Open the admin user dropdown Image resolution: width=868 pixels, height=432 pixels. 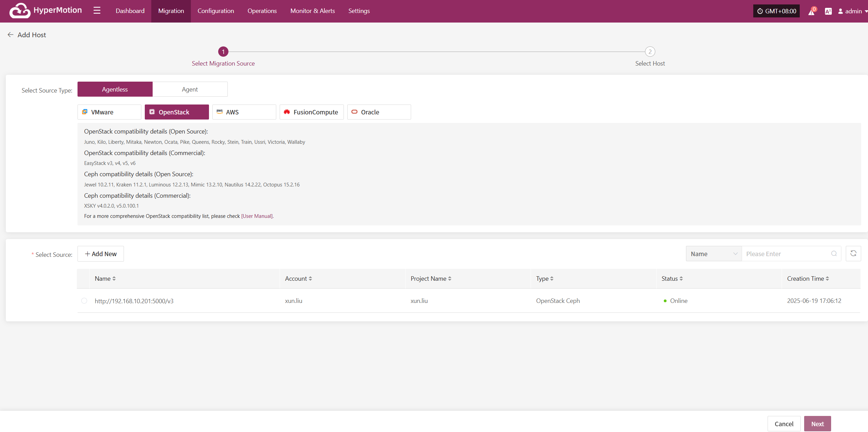[x=852, y=11]
